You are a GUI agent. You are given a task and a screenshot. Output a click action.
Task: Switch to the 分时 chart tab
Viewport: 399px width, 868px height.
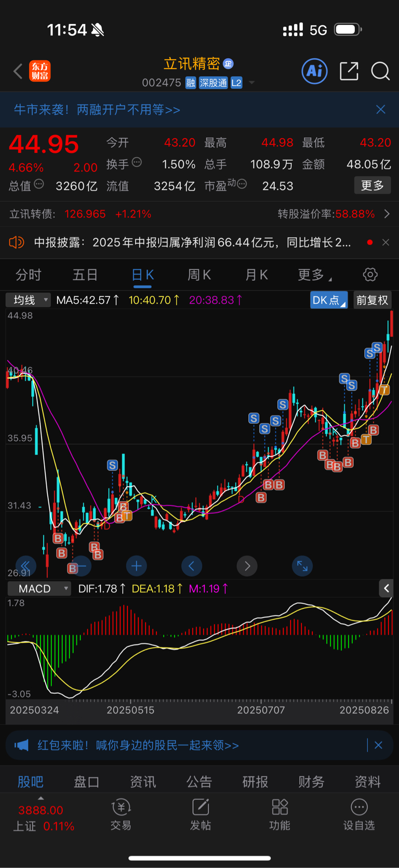(29, 275)
